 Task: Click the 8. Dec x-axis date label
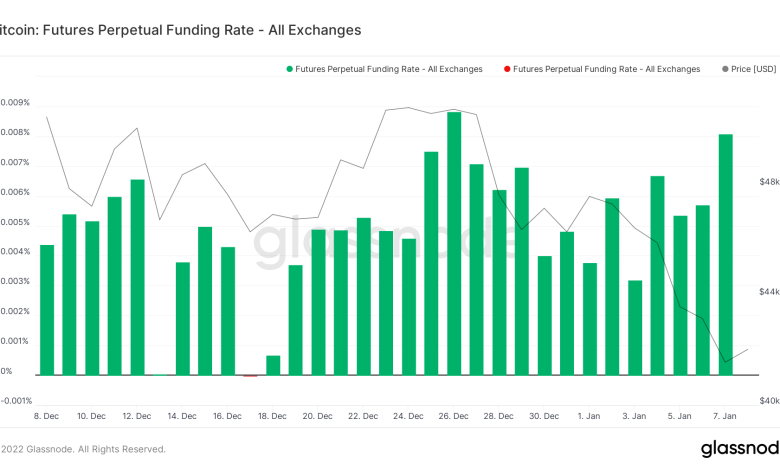coord(47,415)
